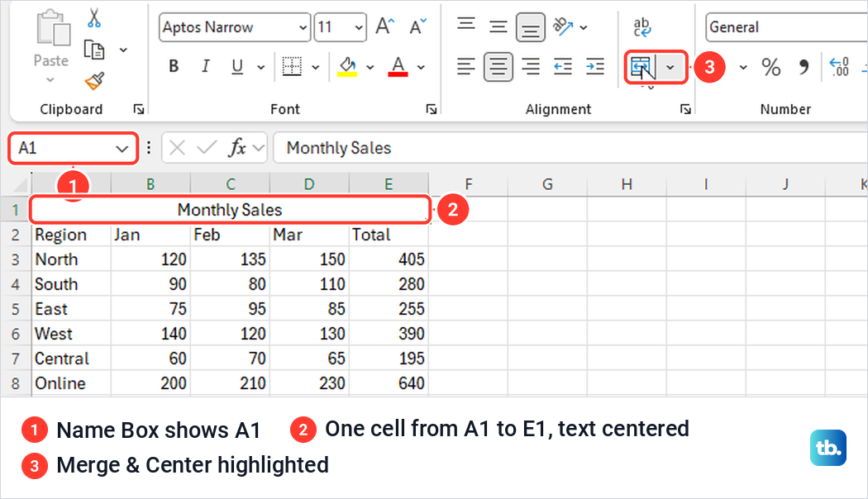Open the Borders dropdown arrow
The image size is (868, 499).
[x=316, y=68]
